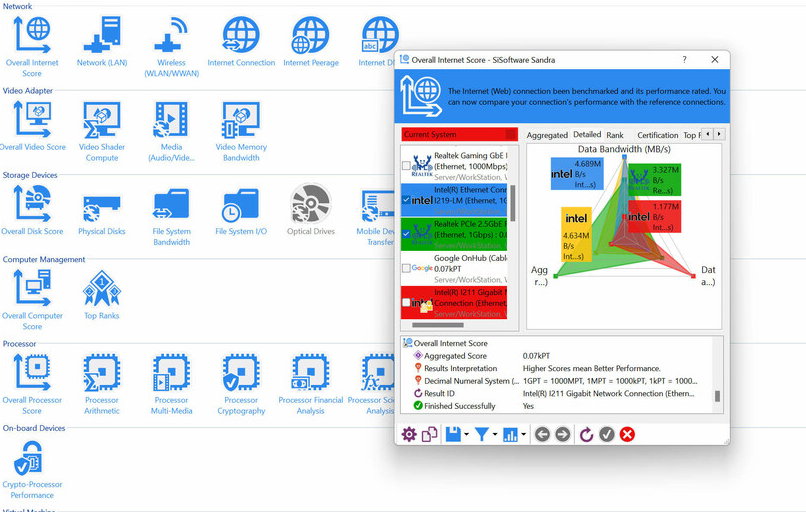Click the OK checkmark button
Screen dimensions: 806x512
(606, 434)
